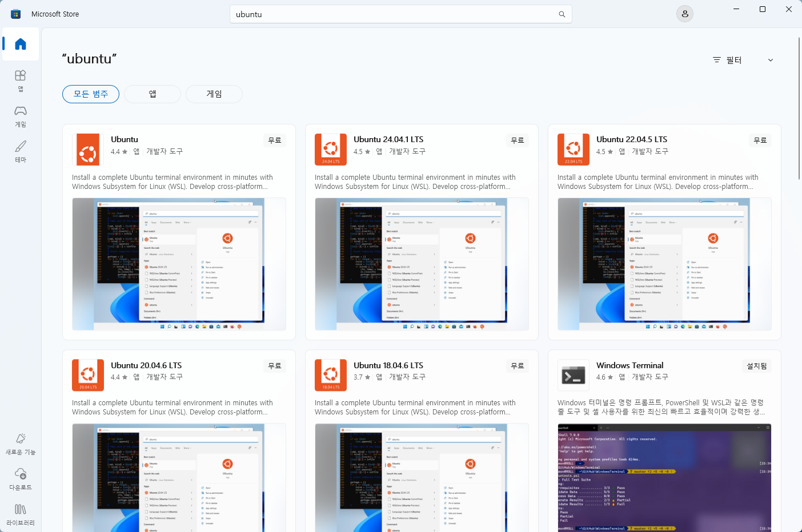802x532 pixels.
Task: Click the Microsoft Store logo in the title bar
Action: pos(16,14)
